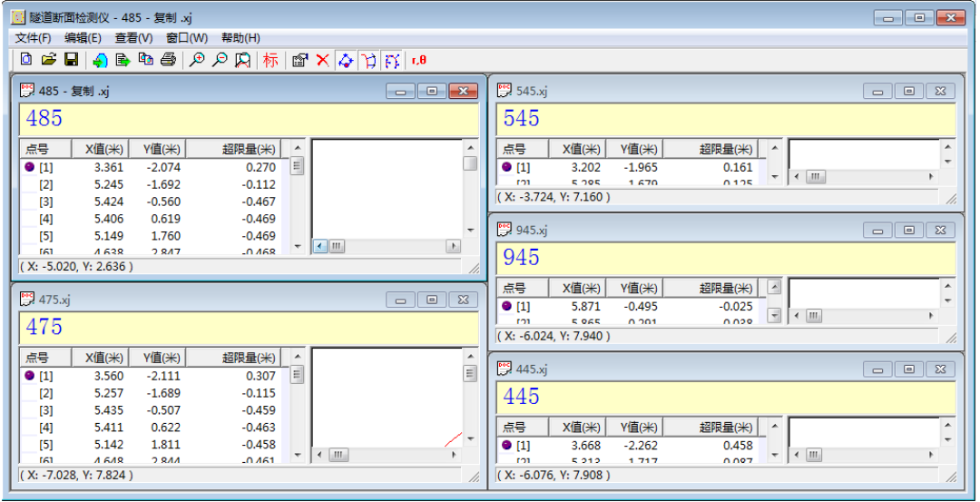Click the zoom in magnifier icon
This screenshot has height=502, width=980.
[197, 60]
